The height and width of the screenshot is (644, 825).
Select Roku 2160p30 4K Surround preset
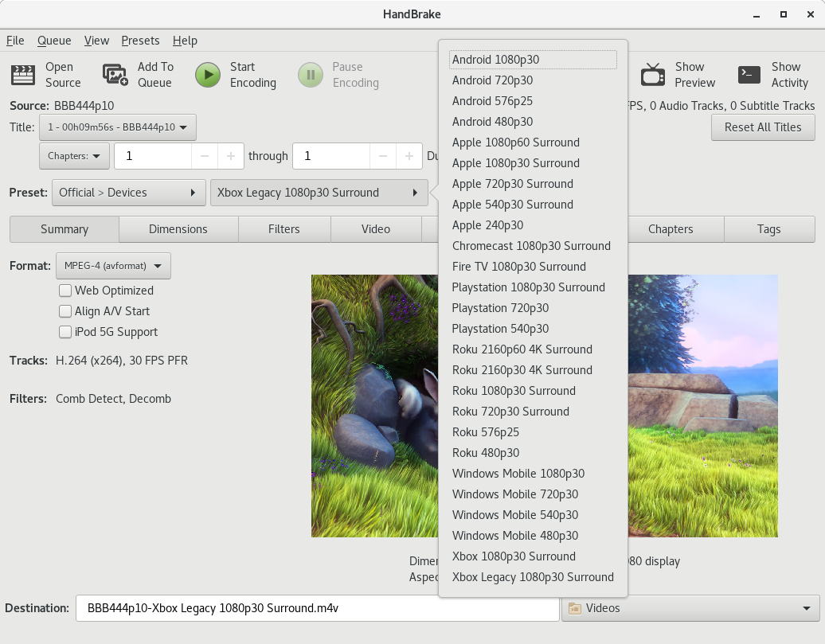[x=533, y=370]
